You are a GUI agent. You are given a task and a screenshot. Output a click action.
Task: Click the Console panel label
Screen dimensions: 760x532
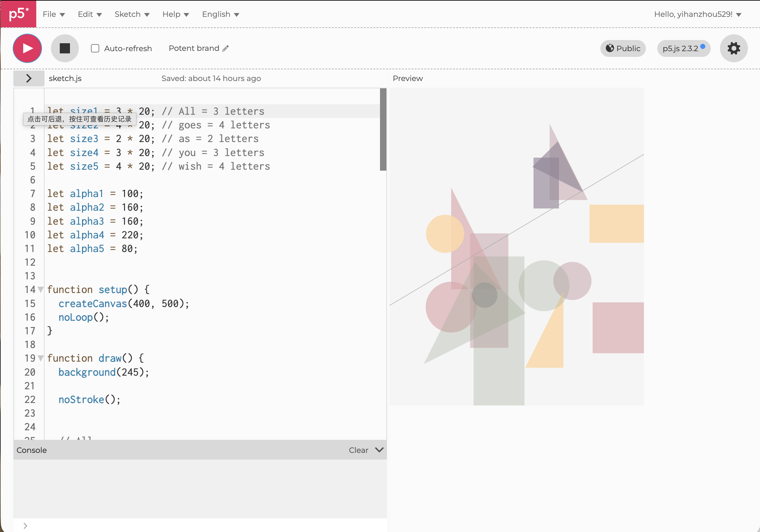tap(32, 450)
